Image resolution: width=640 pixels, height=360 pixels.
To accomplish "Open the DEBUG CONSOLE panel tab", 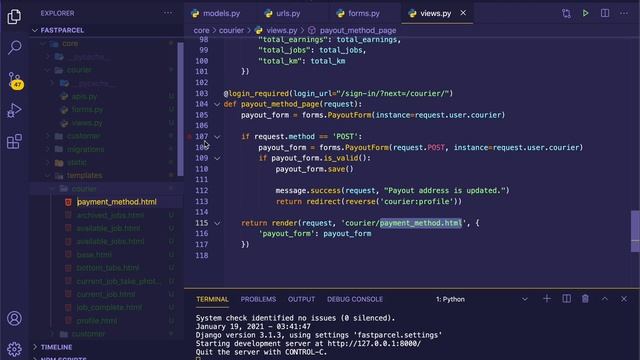I will 355,299.
